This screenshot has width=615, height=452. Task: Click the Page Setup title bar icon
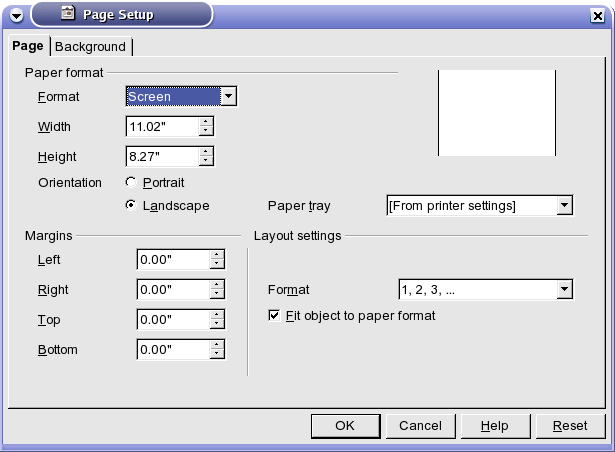click(x=67, y=13)
